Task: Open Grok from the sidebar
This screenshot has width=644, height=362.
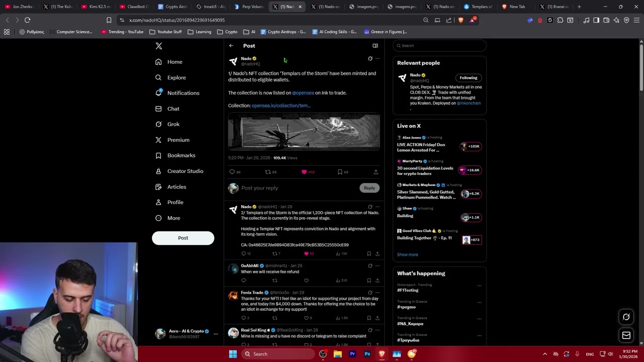Action: (x=167, y=124)
